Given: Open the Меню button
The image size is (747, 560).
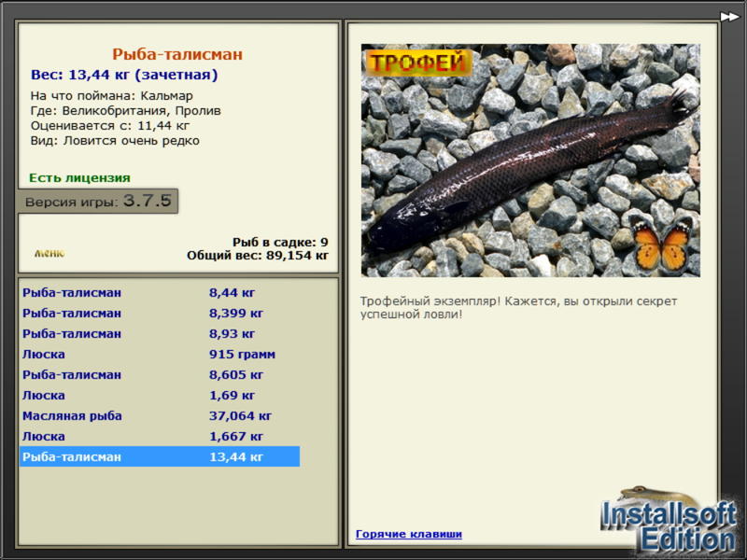Looking at the screenshot, I should 49,253.
